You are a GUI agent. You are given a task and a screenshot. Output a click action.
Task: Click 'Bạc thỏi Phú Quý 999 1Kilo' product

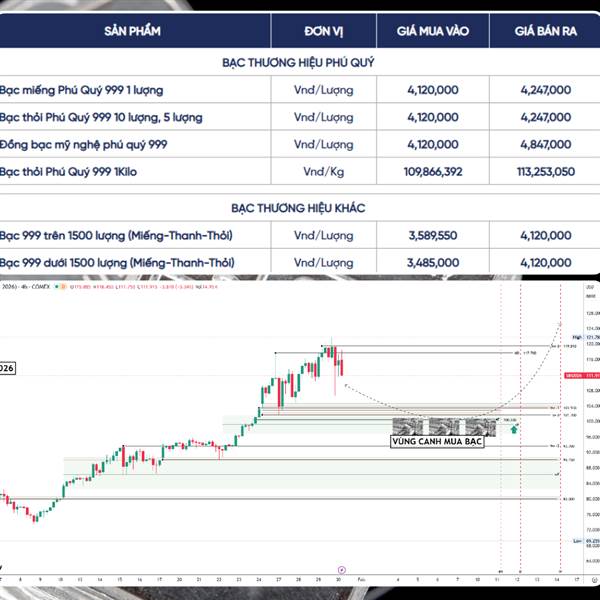pyautogui.click(x=68, y=172)
